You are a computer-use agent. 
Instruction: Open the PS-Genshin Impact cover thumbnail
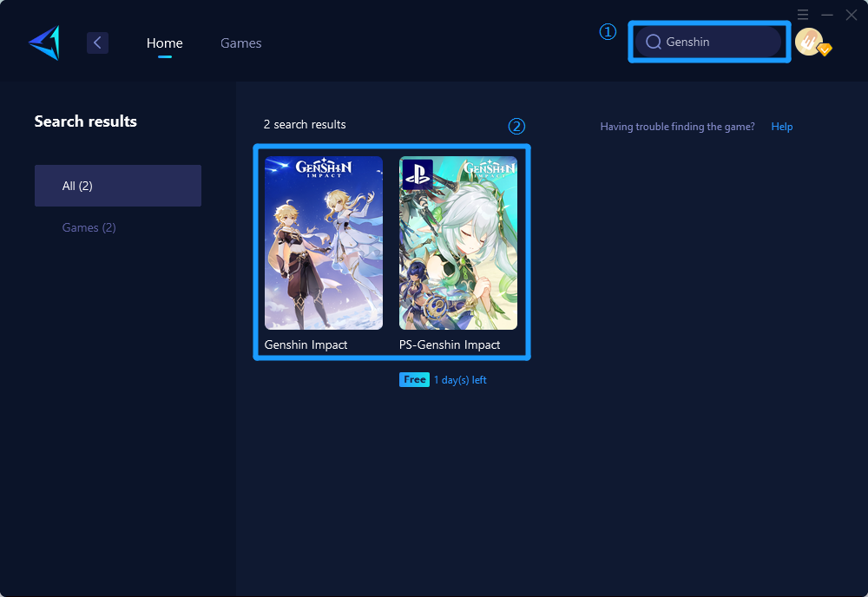[x=458, y=243]
